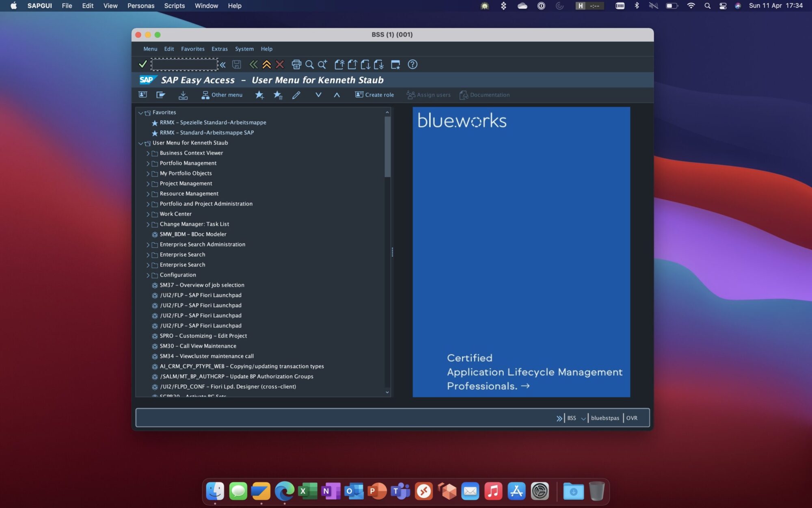Screen dimensions: 812x508
Task: Click the Other menu button
Action: click(222, 95)
